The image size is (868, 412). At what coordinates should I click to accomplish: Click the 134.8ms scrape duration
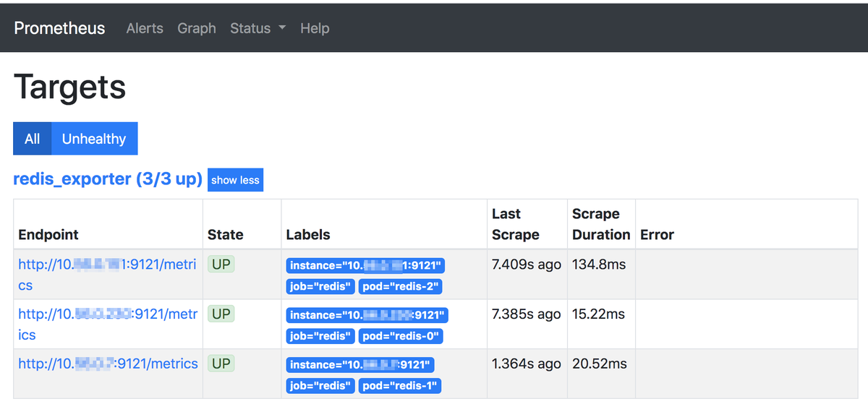pyautogui.click(x=599, y=265)
